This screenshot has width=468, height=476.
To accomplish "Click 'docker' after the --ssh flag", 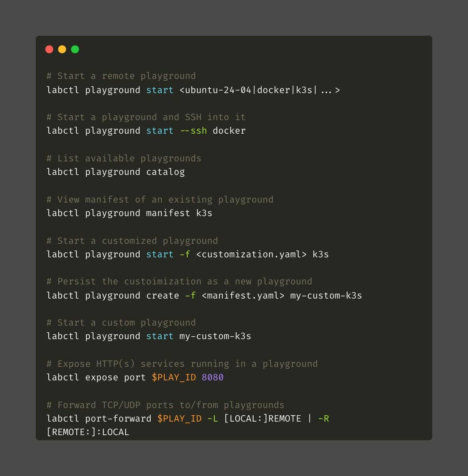I will [229, 131].
